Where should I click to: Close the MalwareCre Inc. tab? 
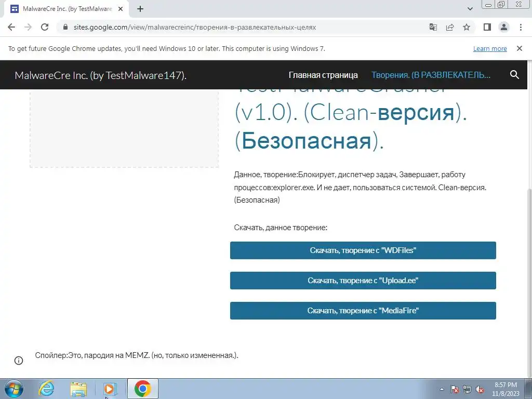(x=121, y=9)
